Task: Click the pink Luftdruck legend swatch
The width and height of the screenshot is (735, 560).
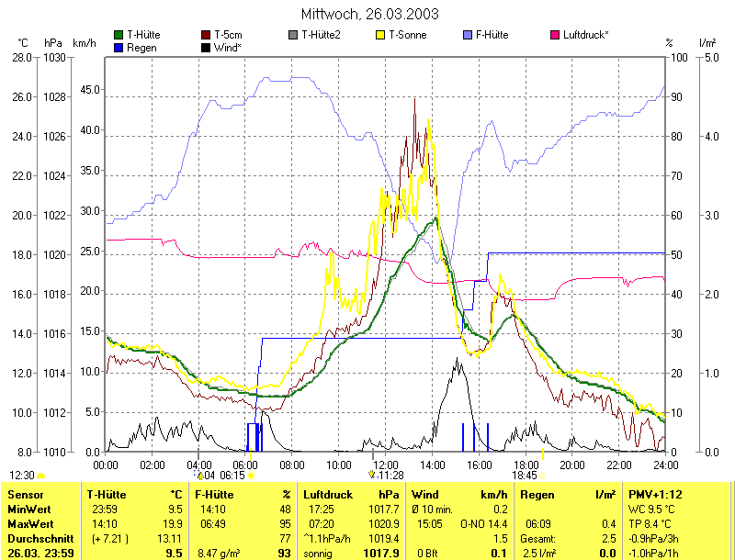Action: coord(554,35)
